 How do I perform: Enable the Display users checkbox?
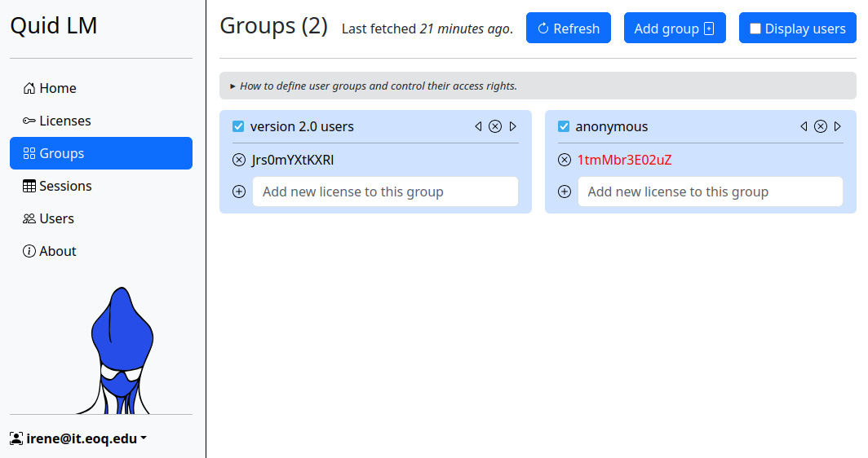[x=755, y=29]
